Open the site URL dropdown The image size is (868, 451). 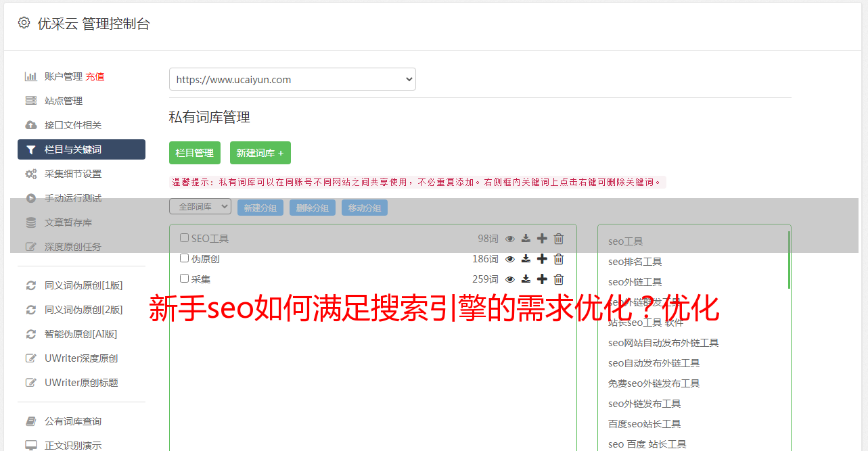pyautogui.click(x=292, y=79)
